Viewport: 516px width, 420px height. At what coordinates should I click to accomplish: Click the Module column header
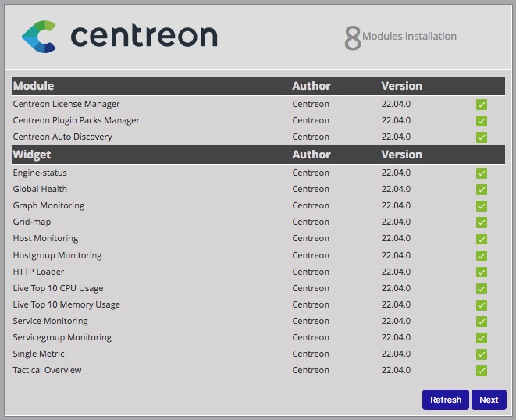pos(34,86)
